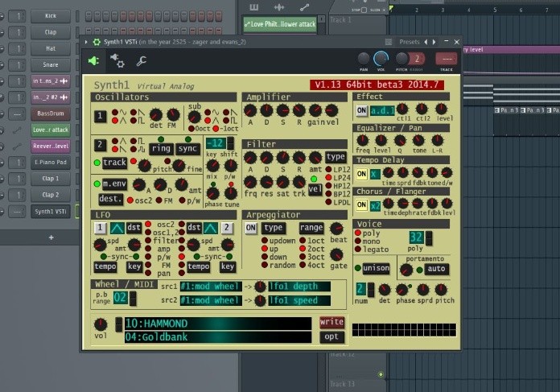560x392 pixels.
Task: Click the LFO 1 dst button
Action: click(134, 228)
